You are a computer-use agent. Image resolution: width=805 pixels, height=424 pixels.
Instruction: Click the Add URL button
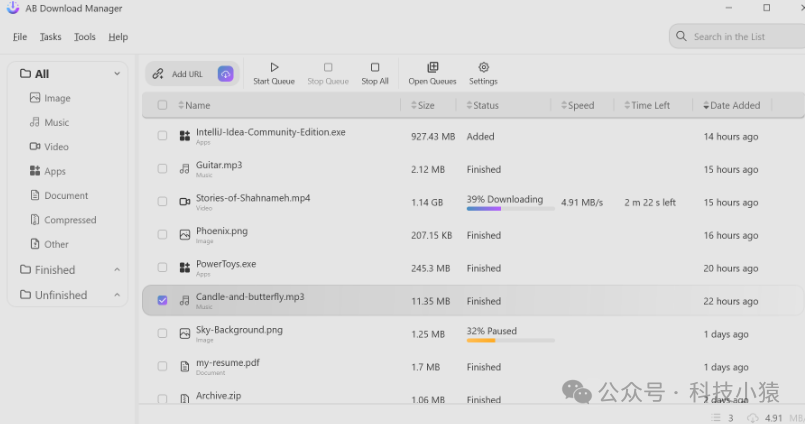(178, 74)
